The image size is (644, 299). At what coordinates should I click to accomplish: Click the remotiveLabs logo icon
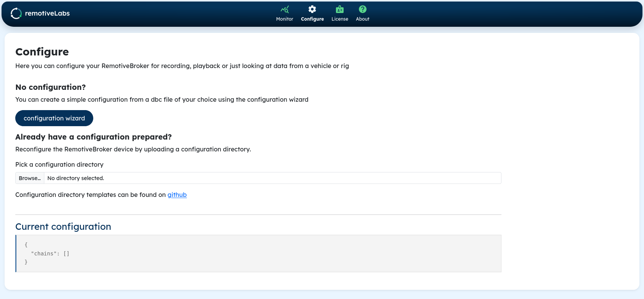click(16, 13)
